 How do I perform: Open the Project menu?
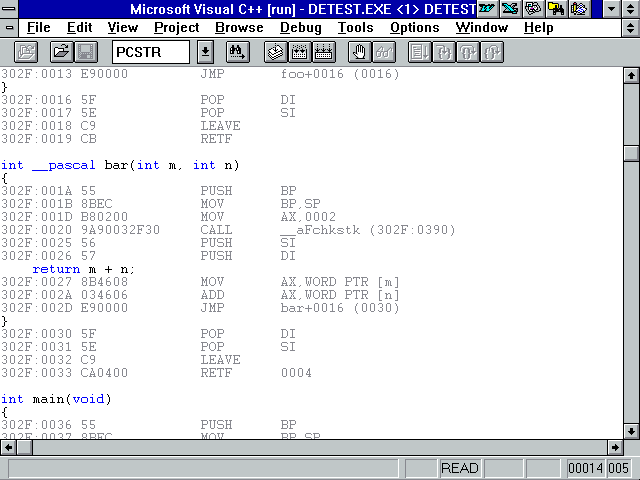click(x=177, y=28)
